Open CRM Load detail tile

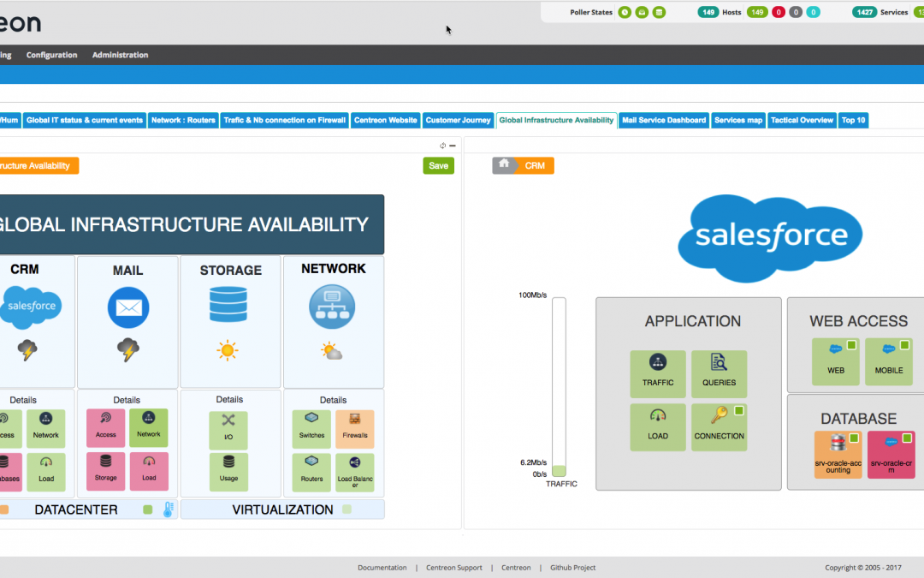click(x=45, y=472)
